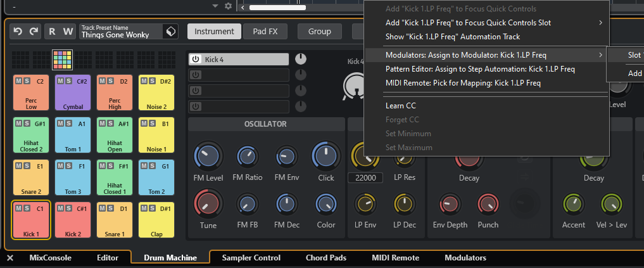Solo the Cymbal pad
This screenshot has height=268, width=644.
pos(68,81)
